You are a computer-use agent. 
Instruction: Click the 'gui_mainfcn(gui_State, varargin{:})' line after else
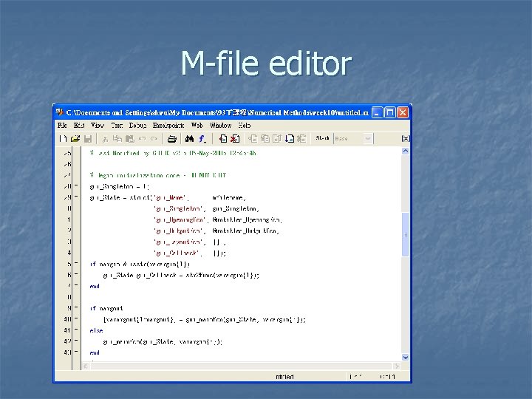coord(163,341)
